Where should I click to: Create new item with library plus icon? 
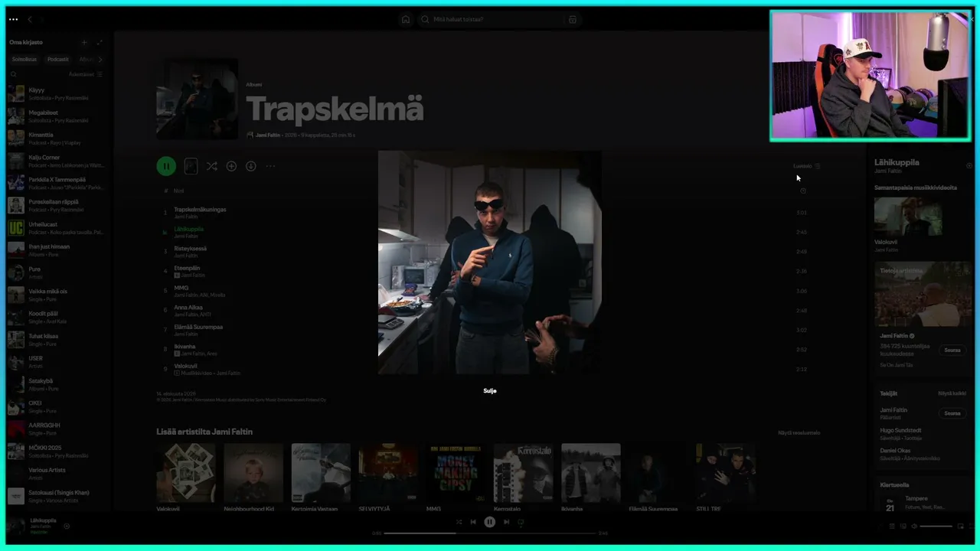(84, 42)
